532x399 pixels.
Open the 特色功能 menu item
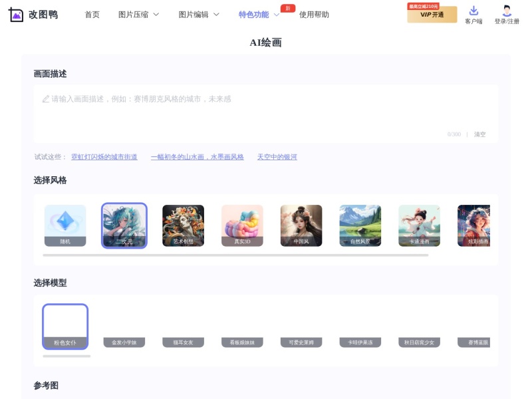(254, 15)
